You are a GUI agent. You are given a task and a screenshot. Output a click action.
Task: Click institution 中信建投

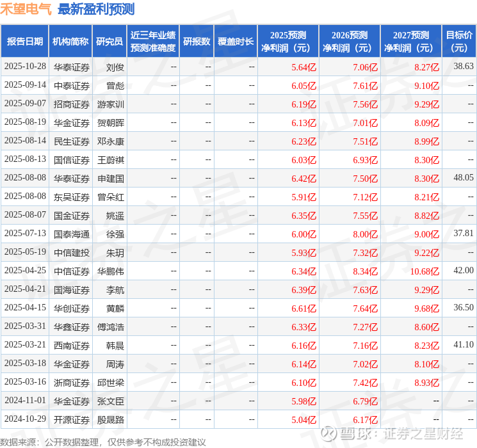coord(72,253)
